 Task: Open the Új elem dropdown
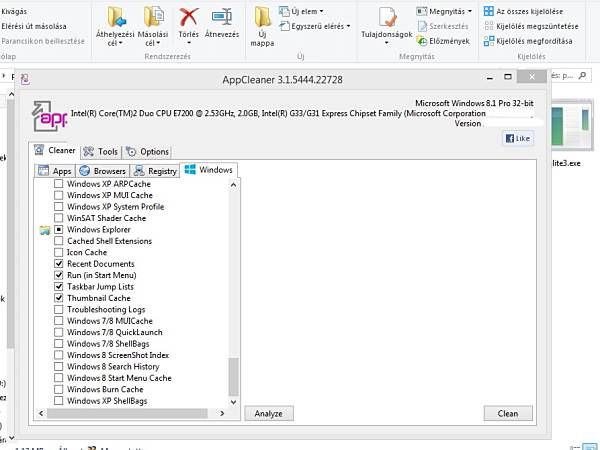point(301,11)
